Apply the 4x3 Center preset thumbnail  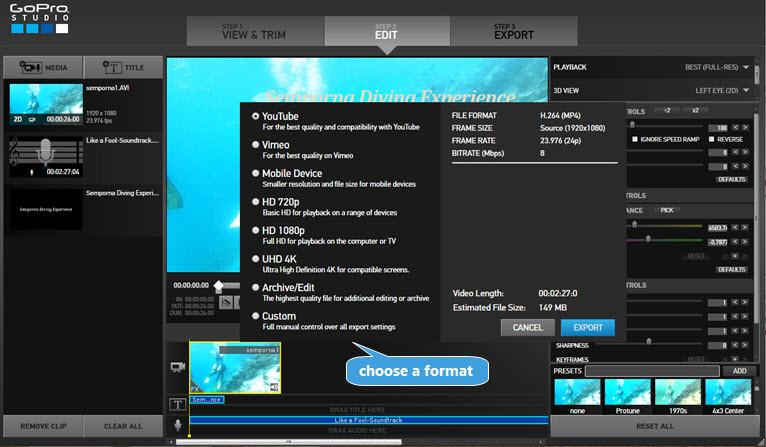(728, 392)
